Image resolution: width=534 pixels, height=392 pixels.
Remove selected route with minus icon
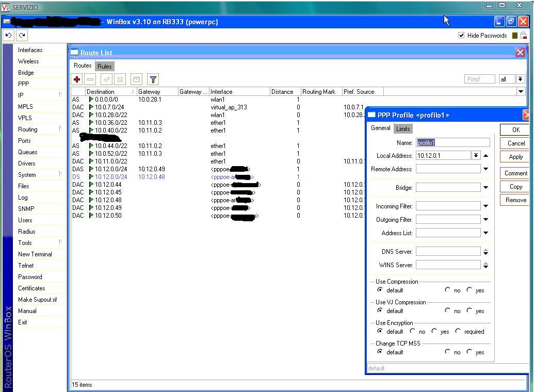tap(90, 79)
